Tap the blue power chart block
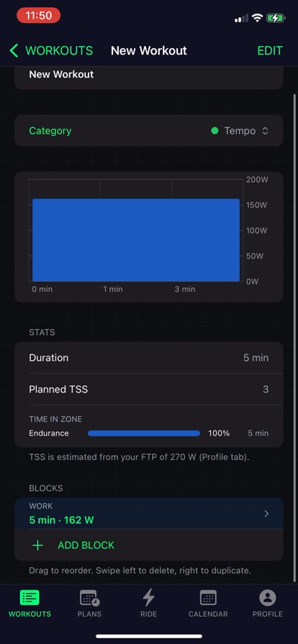The image size is (298, 644). pyautogui.click(x=136, y=240)
